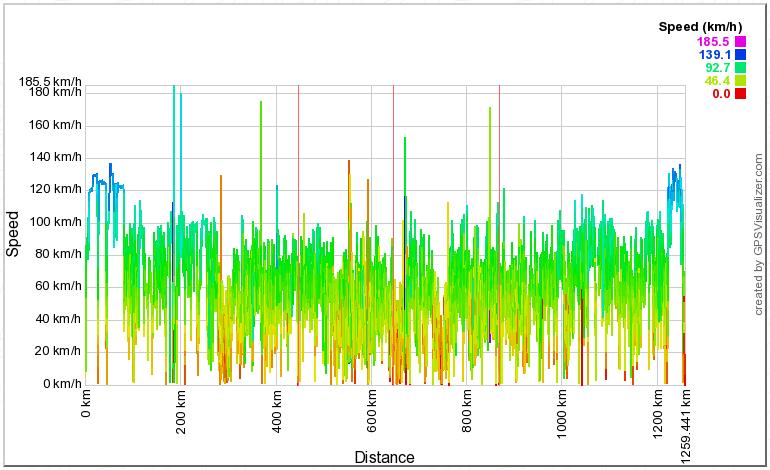Image resolution: width=770 pixels, height=470 pixels.
Task: Click the "60 km/h" y-axis label
Action: [56, 287]
